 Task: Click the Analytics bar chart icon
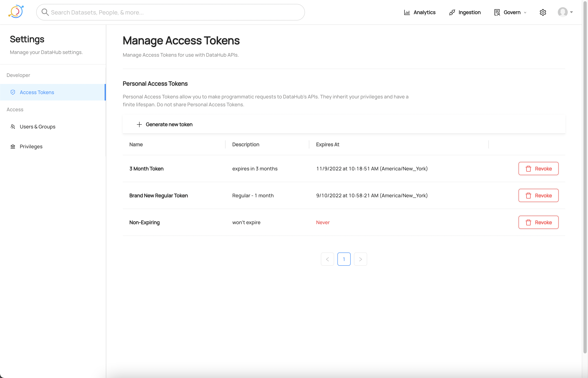[407, 12]
